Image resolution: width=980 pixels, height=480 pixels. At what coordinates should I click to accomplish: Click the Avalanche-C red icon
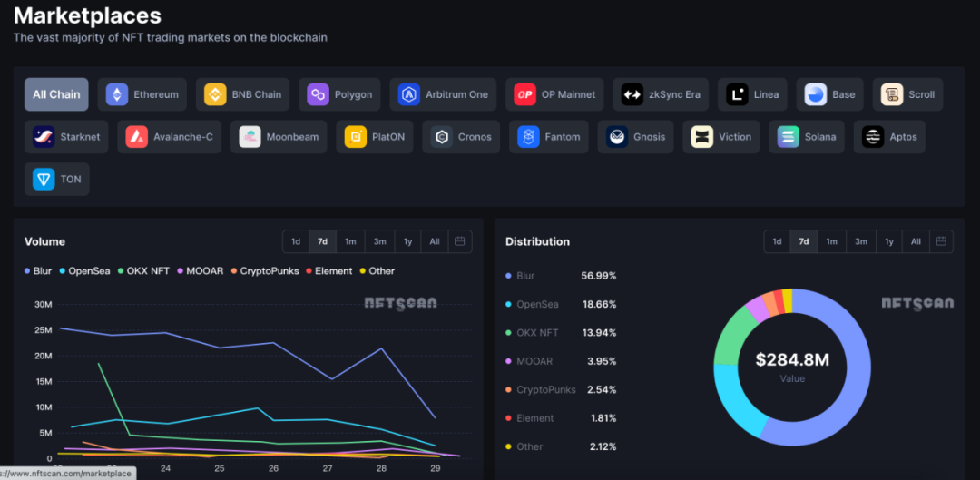136,137
